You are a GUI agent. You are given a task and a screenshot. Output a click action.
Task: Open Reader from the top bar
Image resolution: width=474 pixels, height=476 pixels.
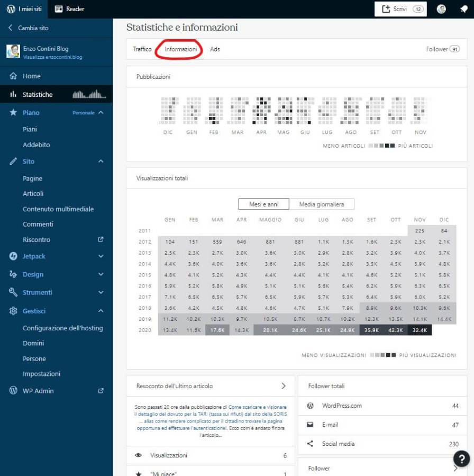(70, 9)
